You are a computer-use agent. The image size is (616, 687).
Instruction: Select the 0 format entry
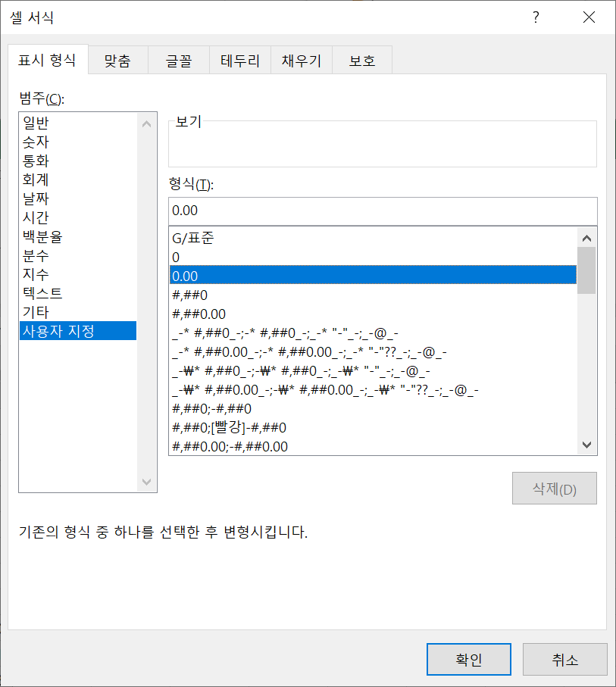[x=373, y=258]
